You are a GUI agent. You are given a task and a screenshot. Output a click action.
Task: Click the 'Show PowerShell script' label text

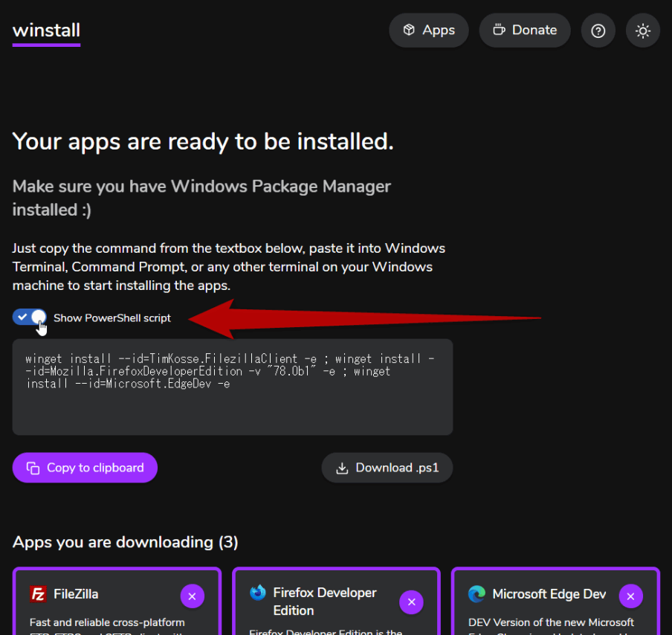pos(112,317)
